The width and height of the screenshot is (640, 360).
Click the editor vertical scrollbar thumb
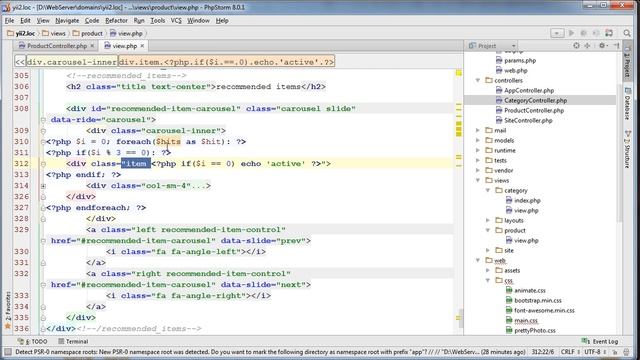pos(462,318)
